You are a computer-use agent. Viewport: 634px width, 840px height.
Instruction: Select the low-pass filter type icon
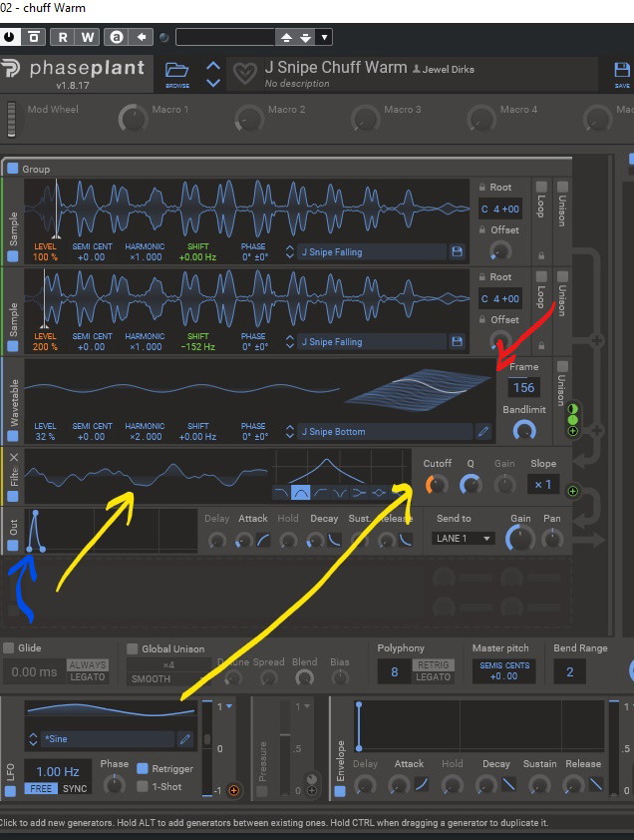click(280, 492)
